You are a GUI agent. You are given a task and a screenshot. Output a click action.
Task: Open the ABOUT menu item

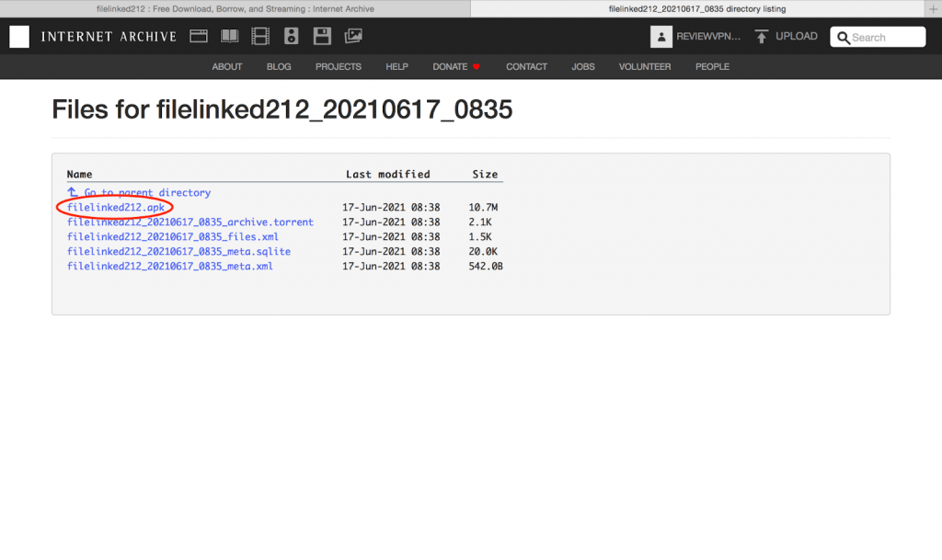(x=226, y=66)
